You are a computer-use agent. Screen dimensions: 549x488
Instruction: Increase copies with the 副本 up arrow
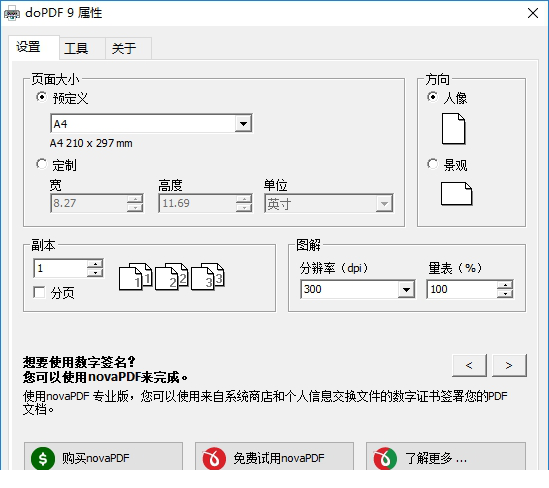95,264
